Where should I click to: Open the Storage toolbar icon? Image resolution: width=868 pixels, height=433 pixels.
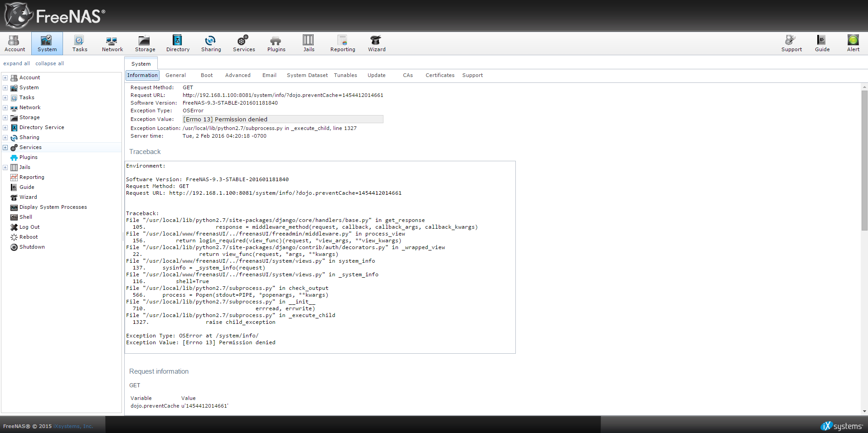tap(145, 43)
